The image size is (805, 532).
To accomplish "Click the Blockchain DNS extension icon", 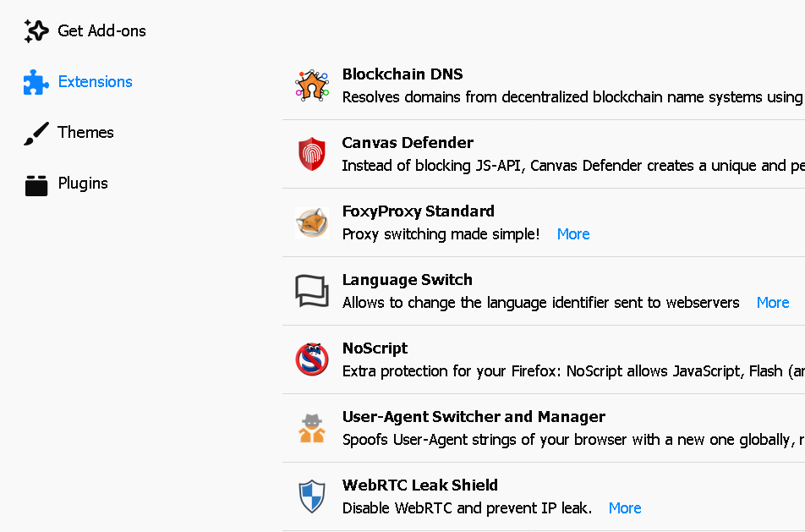I will [312, 85].
